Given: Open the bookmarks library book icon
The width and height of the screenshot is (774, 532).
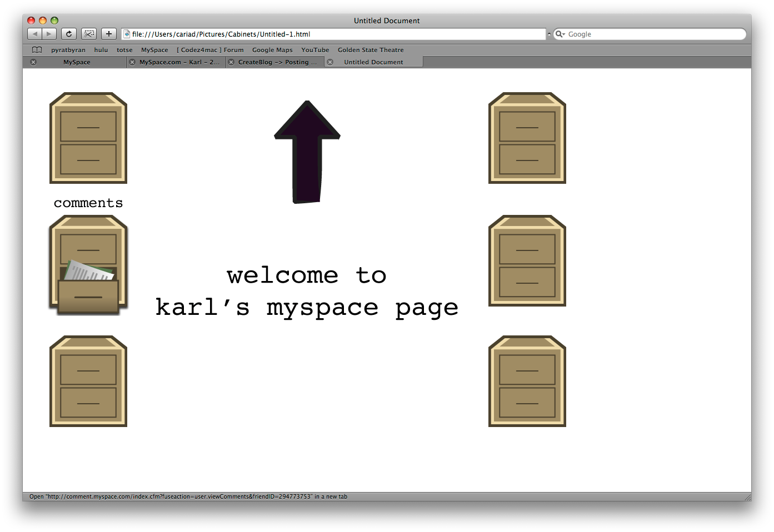Looking at the screenshot, I should pyautogui.click(x=37, y=50).
